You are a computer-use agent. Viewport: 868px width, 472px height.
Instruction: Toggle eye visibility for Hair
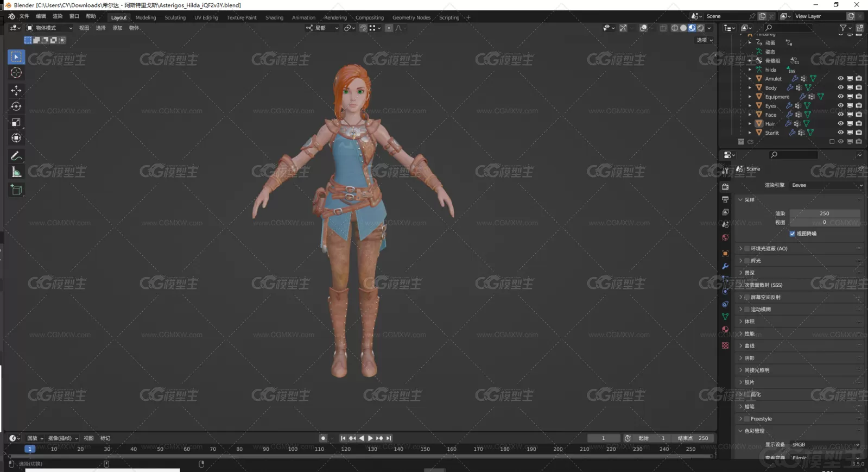tap(841, 124)
